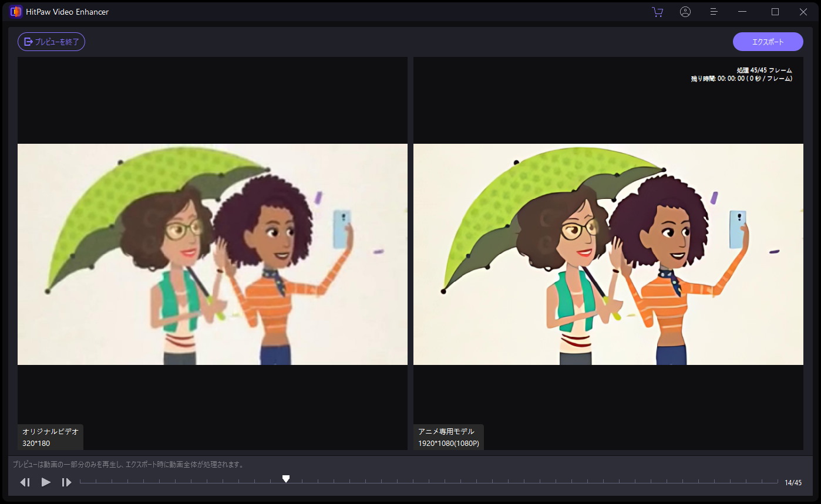Select the enhanced anime model preview image
The width and height of the screenshot is (821, 504).
point(608,254)
